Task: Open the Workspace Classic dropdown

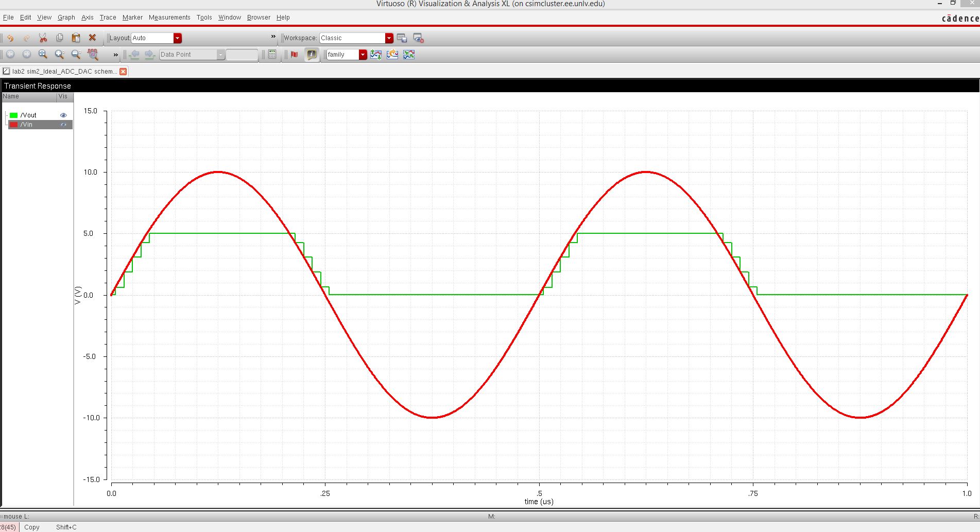Action: (389, 38)
